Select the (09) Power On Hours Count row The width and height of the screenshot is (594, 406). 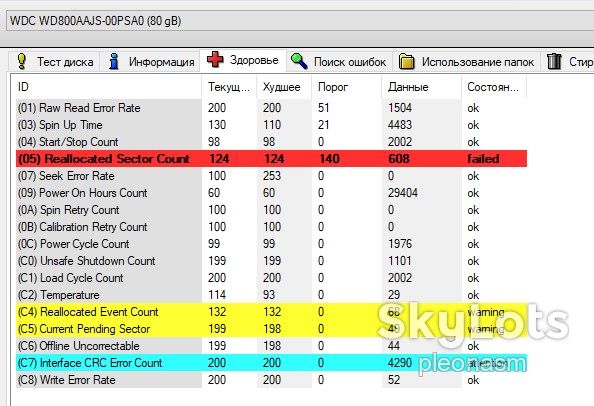pyautogui.click(x=271, y=193)
